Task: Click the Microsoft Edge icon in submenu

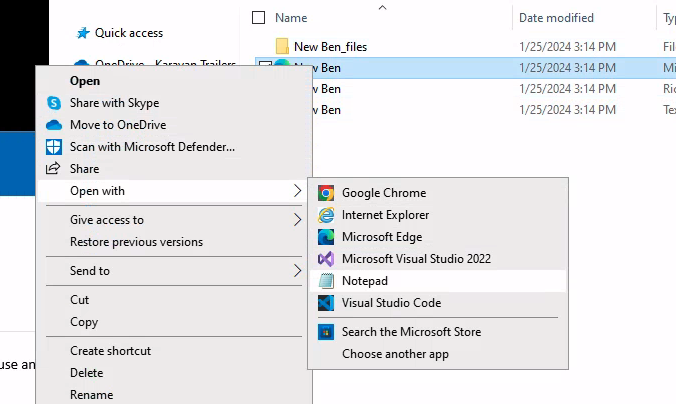Action: pyautogui.click(x=326, y=237)
